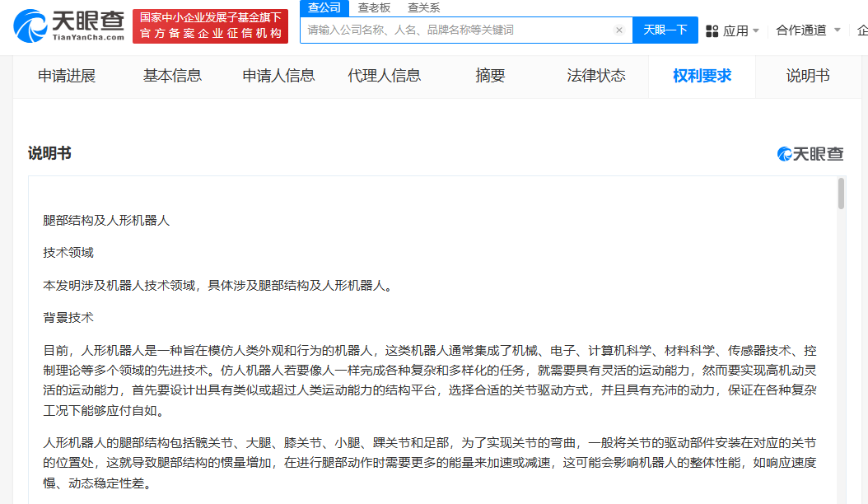The image size is (868, 504).
Task: Jump to the 摘要 tab
Action: pyautogui.click(x=490, y=76)
